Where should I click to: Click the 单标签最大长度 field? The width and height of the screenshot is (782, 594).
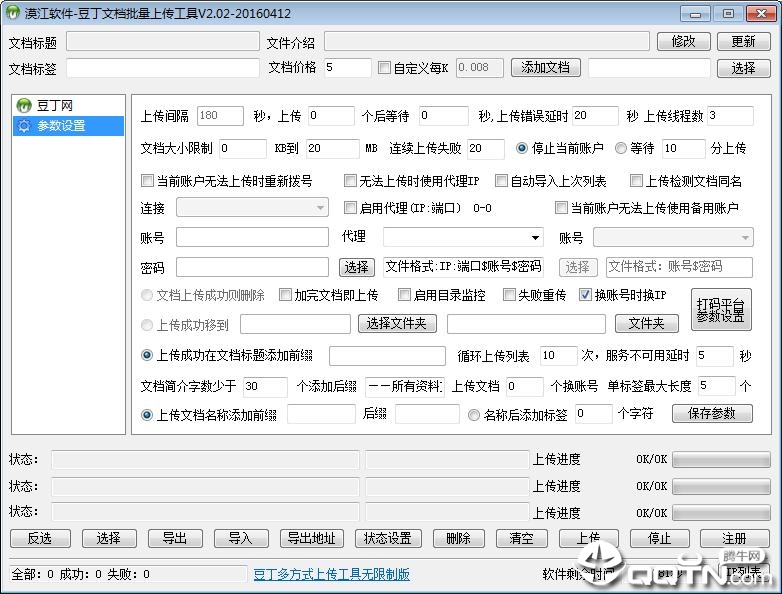point(717,385)
